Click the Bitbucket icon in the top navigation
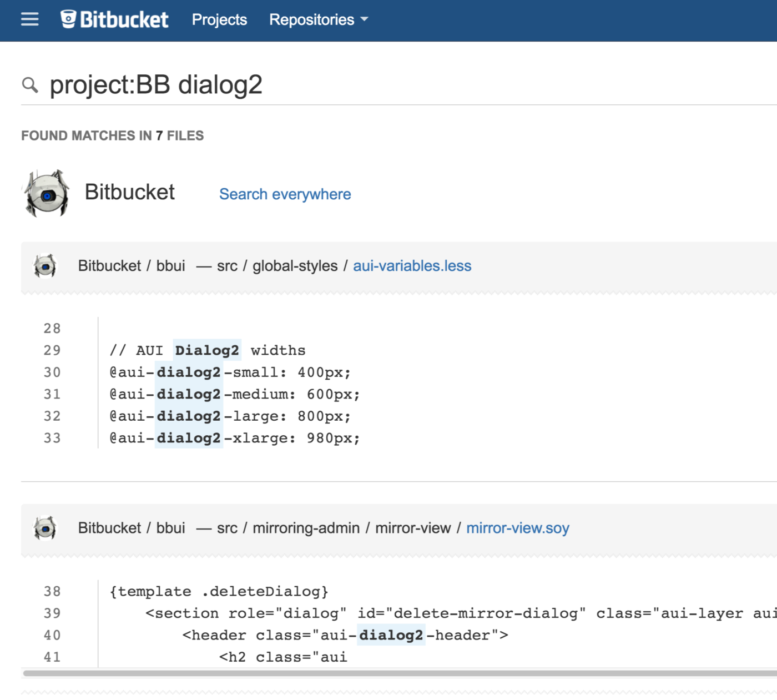Image resolution: width=777 pixels, height=700 pixels. (x=68, y=19)
